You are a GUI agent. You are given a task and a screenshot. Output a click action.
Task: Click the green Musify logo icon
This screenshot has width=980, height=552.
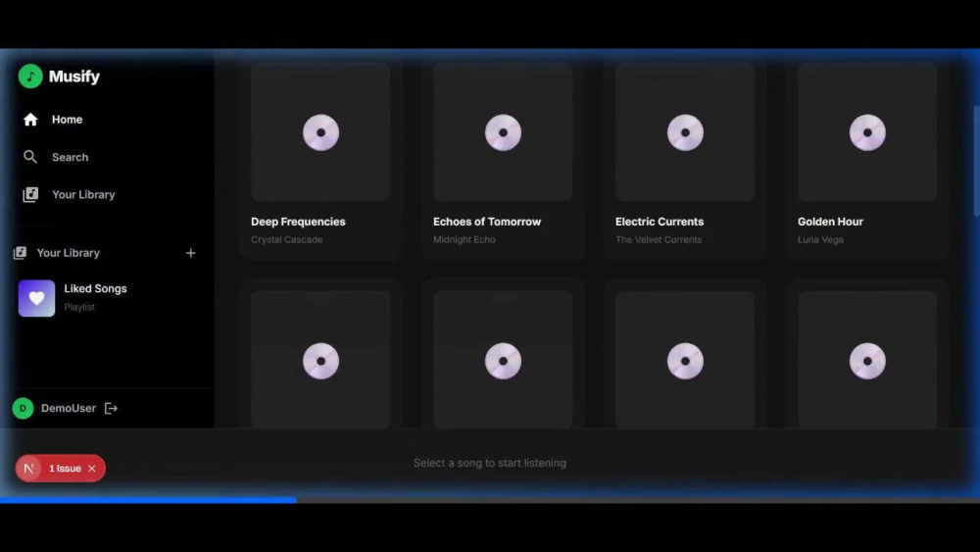[x=30, y=76]
